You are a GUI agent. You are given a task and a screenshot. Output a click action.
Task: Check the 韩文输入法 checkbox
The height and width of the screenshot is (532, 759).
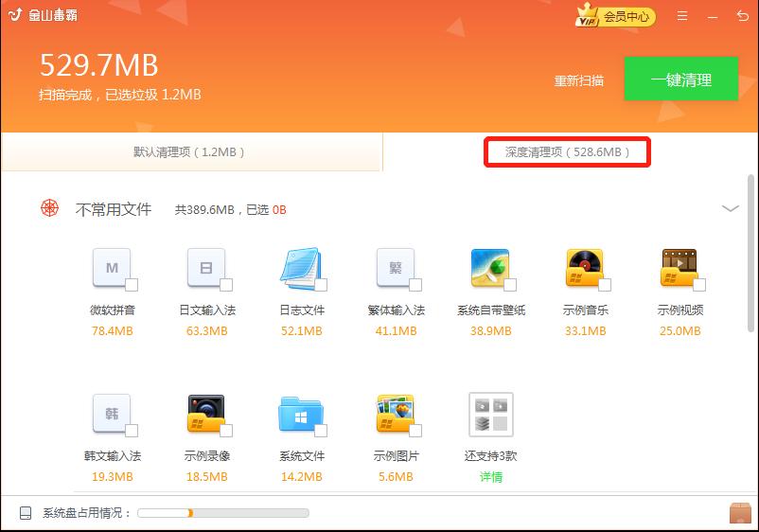point(132,431)
